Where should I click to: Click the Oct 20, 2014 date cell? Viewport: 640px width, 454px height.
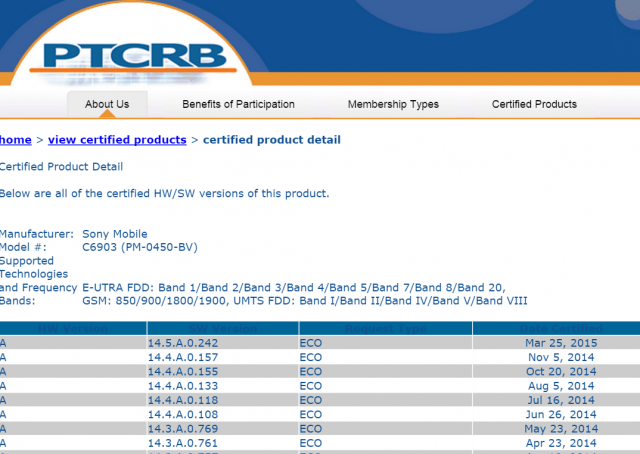tap(561, 372)
